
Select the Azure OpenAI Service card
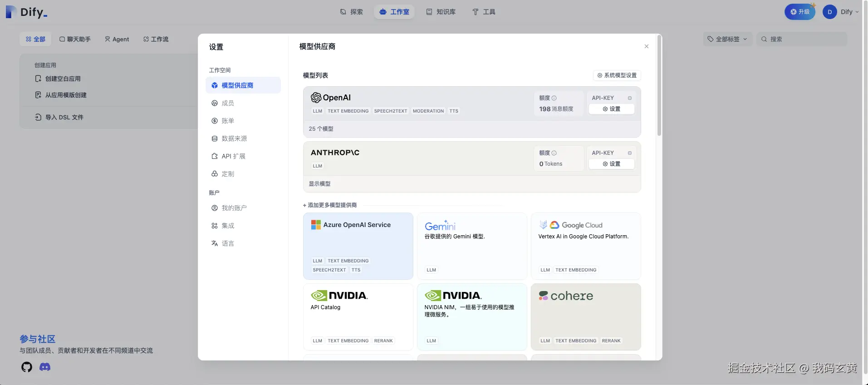click(358, 246)
